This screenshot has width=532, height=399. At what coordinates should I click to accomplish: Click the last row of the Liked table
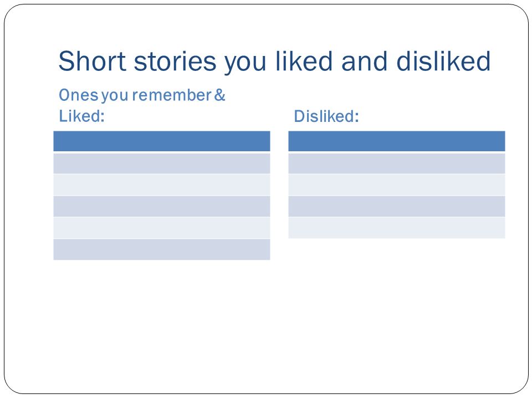[162, 249]
